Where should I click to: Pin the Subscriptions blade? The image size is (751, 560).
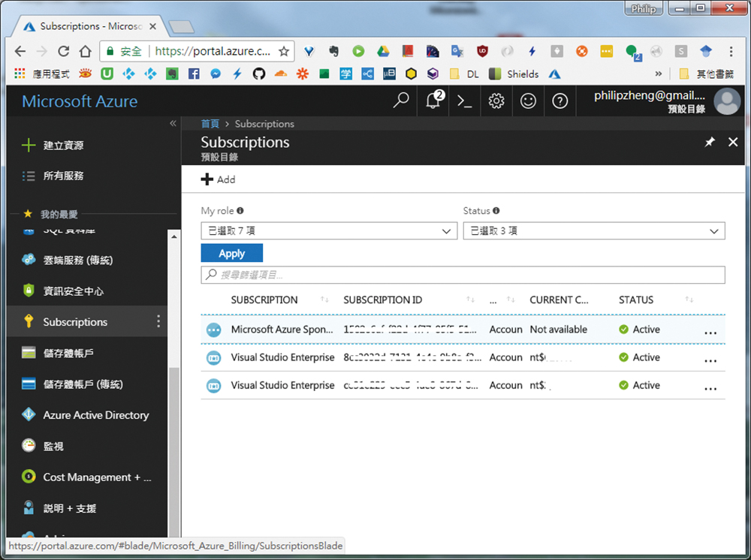pos(710,142)
